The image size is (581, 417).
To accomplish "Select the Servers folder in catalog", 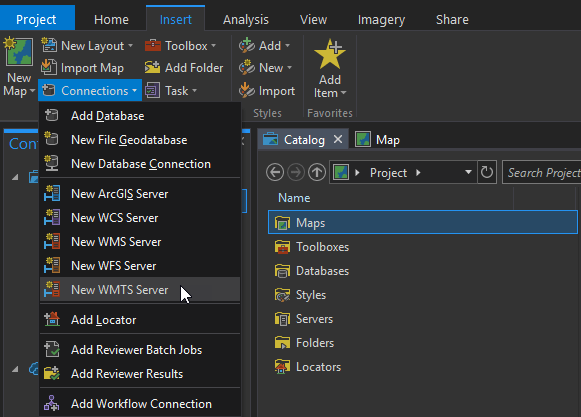I will pyautogui.click(x=423, y=319).
